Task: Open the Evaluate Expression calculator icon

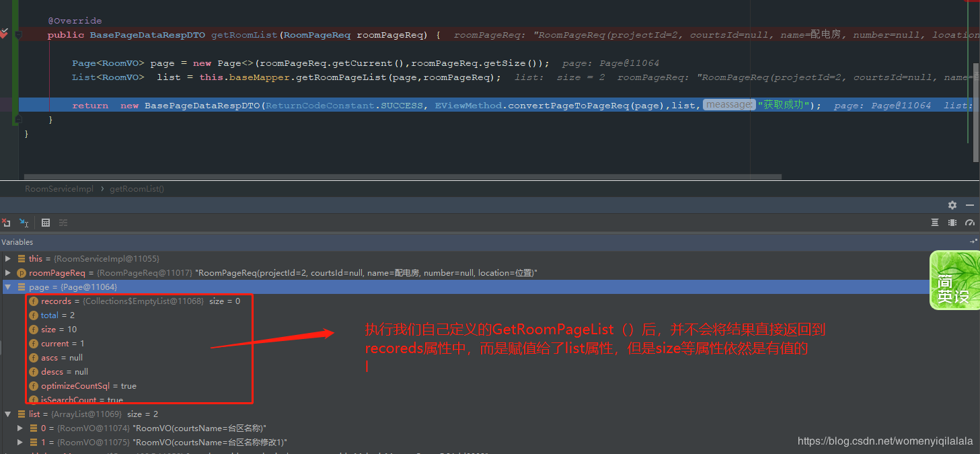Action: (45, 223)
